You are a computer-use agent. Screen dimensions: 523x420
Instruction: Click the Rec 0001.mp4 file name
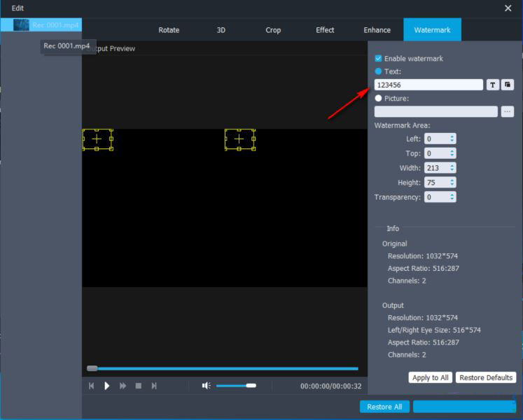coord(55,25)
